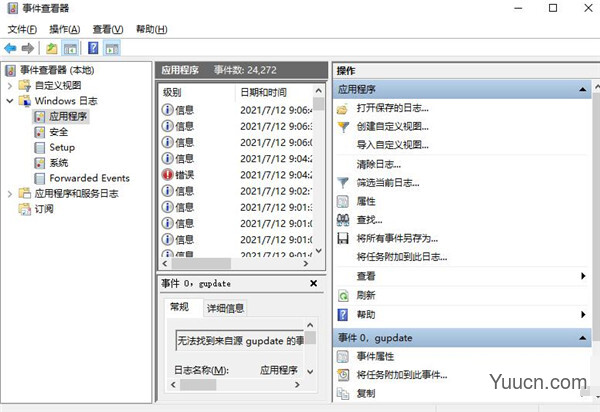Click the 安全 log icon in tree

click(40, 132)
